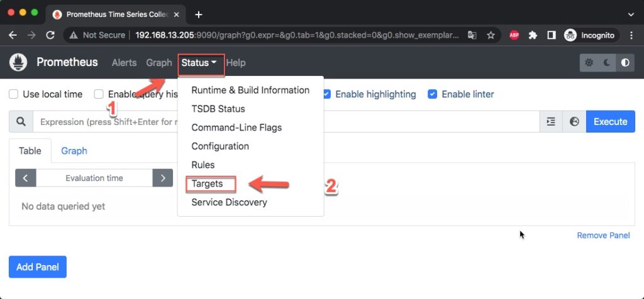Open the Graph nav link
Image resolution: width=644 pixels, height=299 pixels.
pos(159,63)
